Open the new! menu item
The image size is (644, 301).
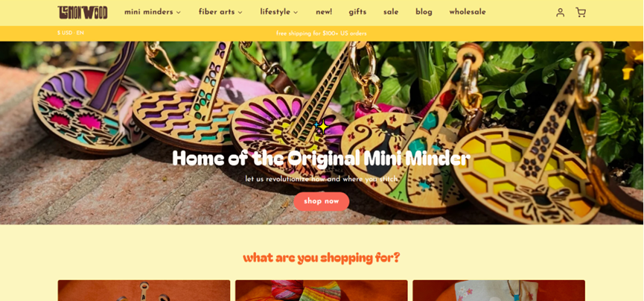tap(324, 13)
